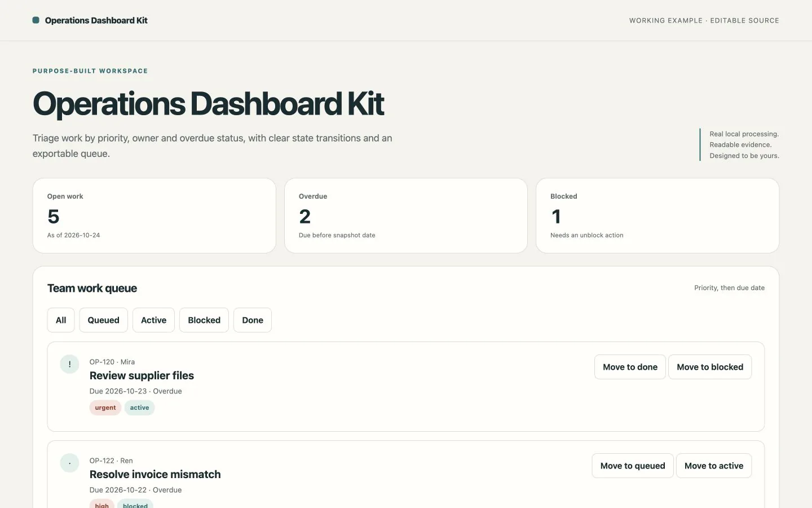812x508 pixels.
Task: Click the text 'OP-120 · Mira'
Action: click(112, 362)
